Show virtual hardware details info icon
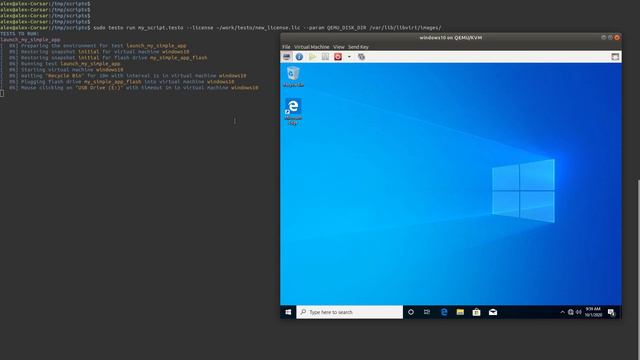This screenshot has height=360, width=640. click(299, 57)
